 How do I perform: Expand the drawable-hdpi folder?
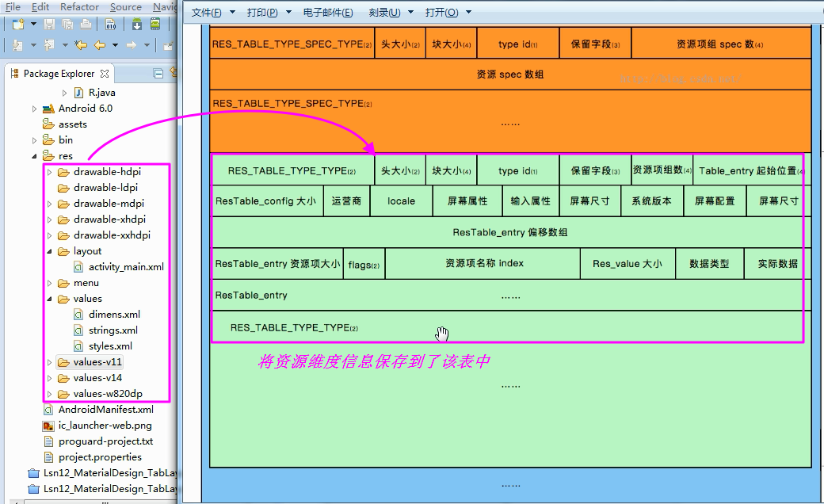(x=49, y=172)
